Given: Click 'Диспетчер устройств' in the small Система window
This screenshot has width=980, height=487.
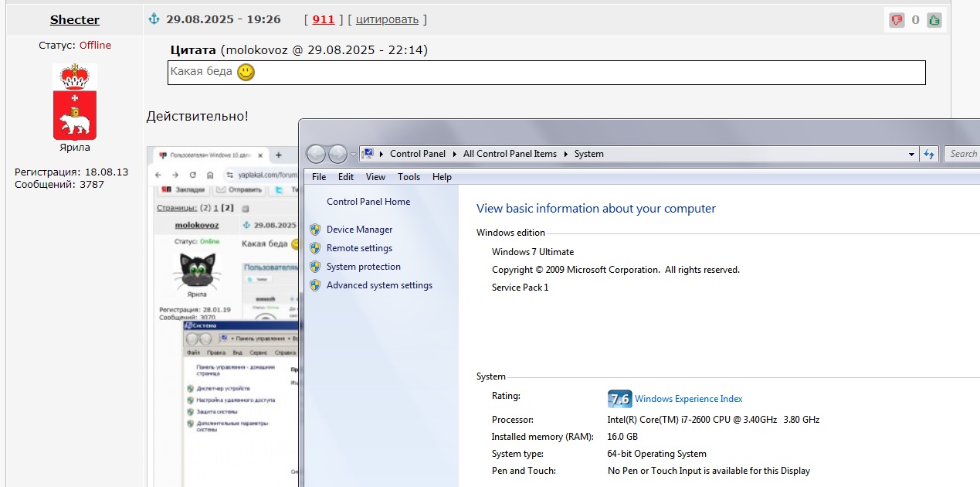Looking at the screenshot, I should [222, 388].
